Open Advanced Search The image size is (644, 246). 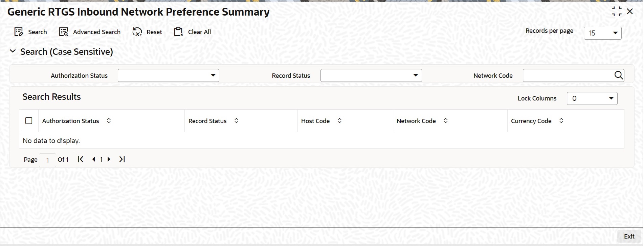coord(64,32)
